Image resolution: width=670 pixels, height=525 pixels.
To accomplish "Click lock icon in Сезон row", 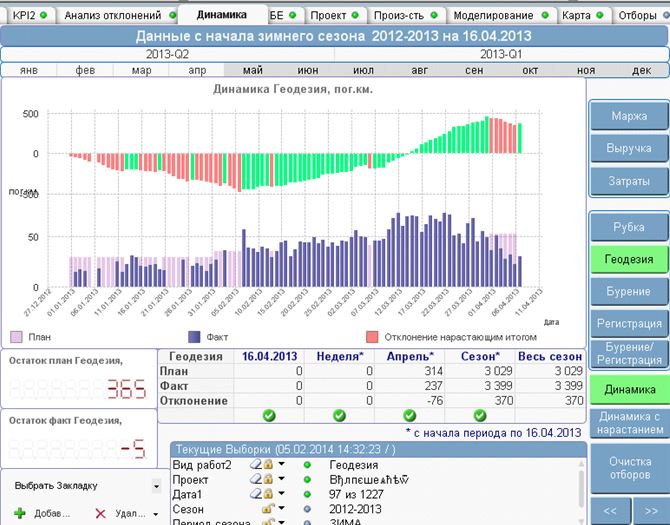I will (x=267, y=509).
